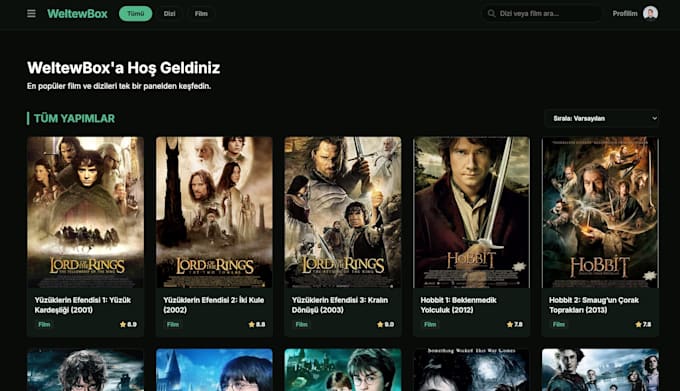Select the Tümü filter pill

pos(135,13)
